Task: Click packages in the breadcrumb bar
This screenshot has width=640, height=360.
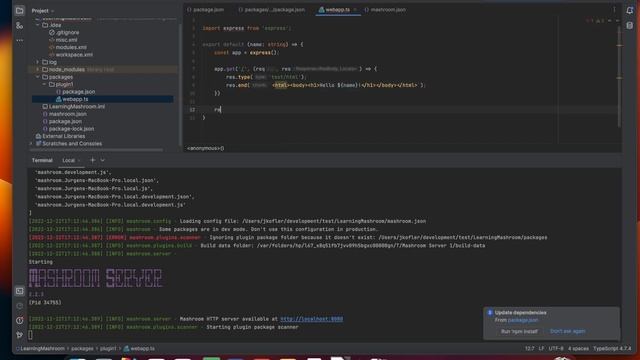Action: click(82, 349)
